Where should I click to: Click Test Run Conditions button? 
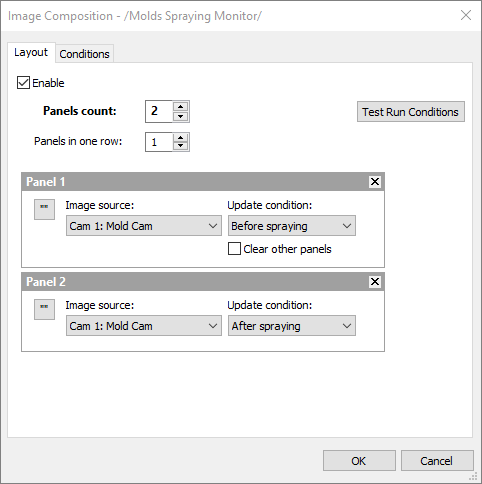(411, 112)
